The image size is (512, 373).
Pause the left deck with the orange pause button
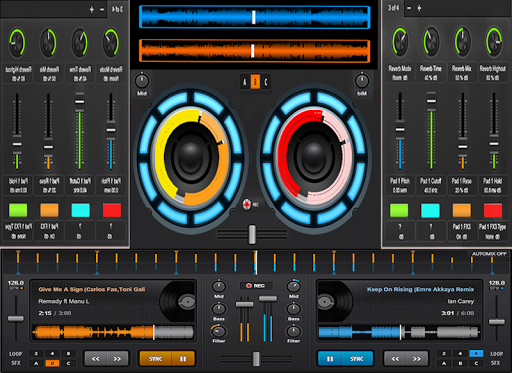(x=183, y=359)
